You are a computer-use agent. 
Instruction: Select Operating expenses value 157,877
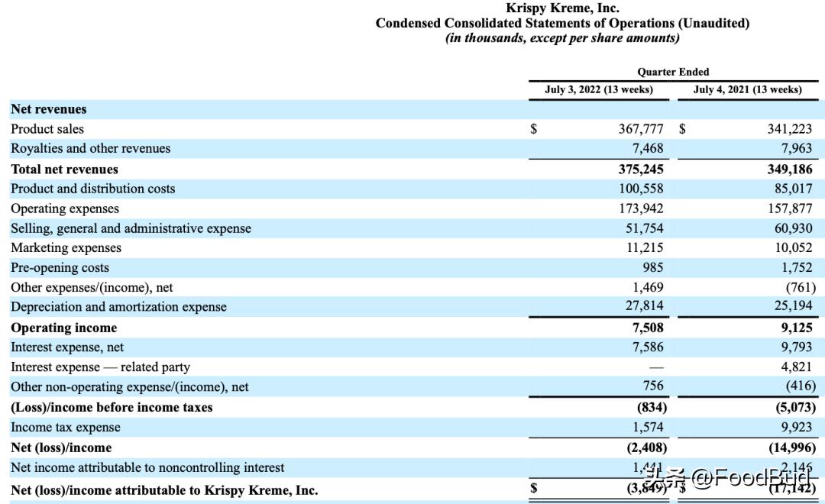(x=790, y=209)
